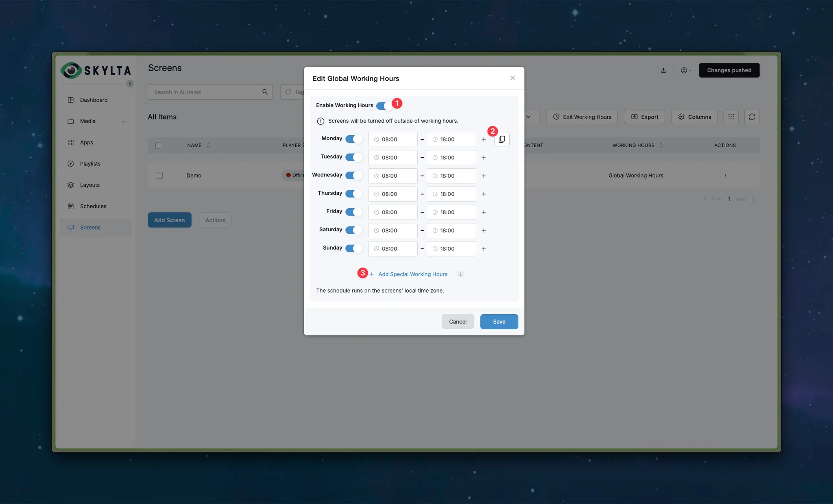Turn off Saturday working hours
Screen dimensions: 833x504
point(353,230)
